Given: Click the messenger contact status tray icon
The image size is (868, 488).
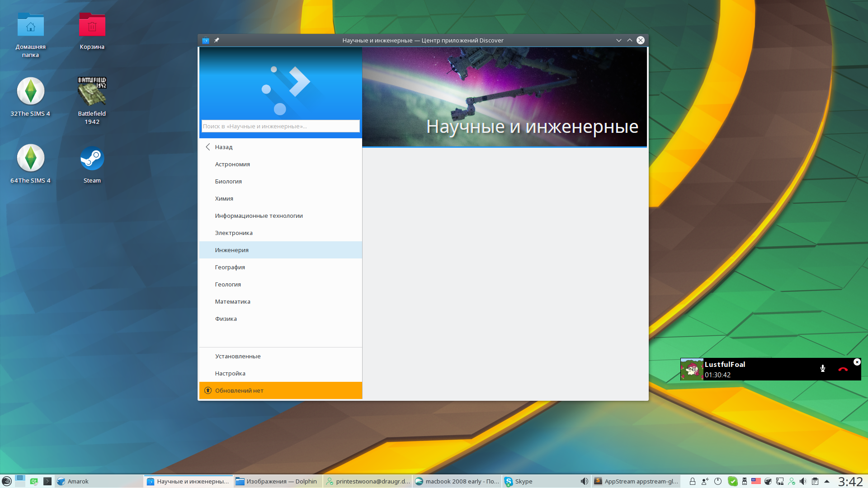Looking at the screenshot, I should point(792,481).
